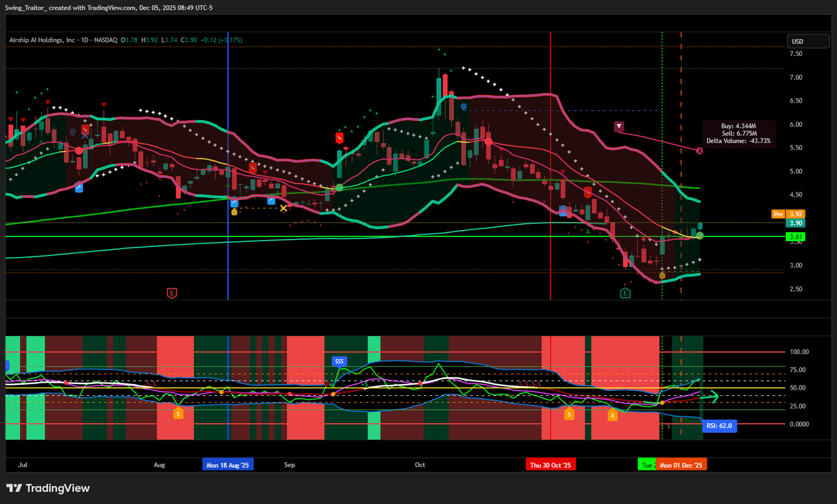Screen dimensions: 837x504
Task: Click the 3.90 last price label
Action: tap(796, 223)
